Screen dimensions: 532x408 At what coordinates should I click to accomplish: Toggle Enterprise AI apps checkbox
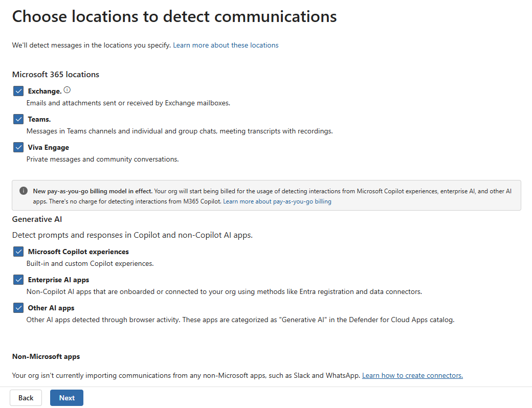pyautogui.click(x=19, y=280)
